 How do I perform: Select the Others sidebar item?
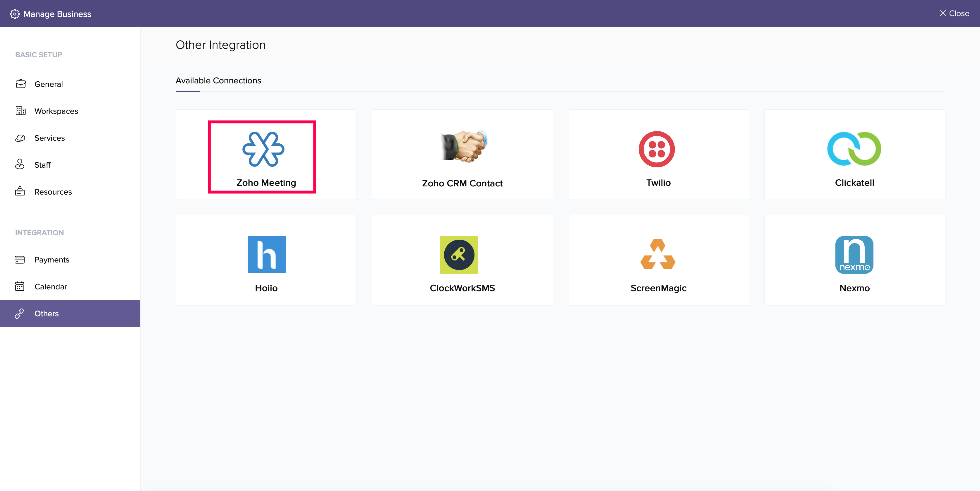47,314
